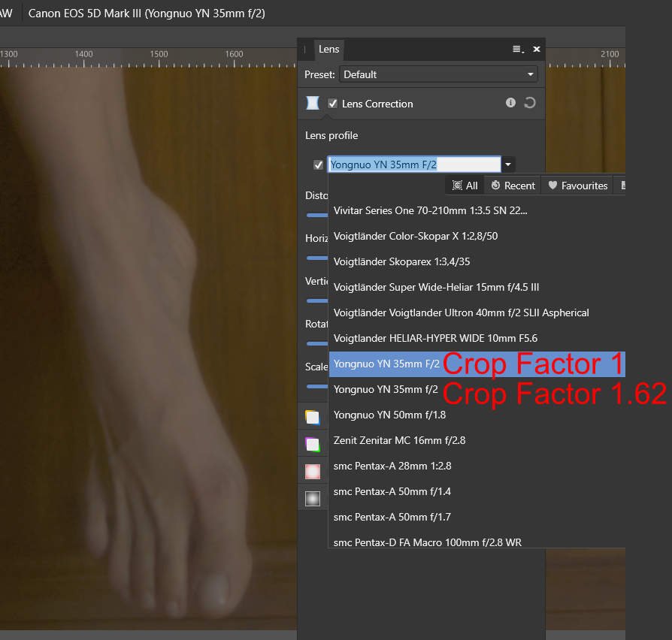Viewport: 672px width, 640px height.
Task: Choose Voigtländer Skoparex 1:3,4/35 profile
Action: point(477,261)
